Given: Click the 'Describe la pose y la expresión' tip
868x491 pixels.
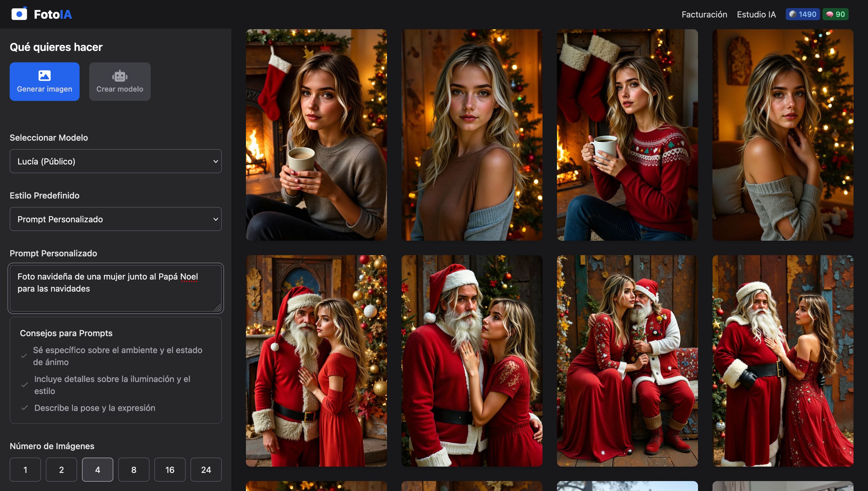Looking at the screenshot, I should pos(95,408).
